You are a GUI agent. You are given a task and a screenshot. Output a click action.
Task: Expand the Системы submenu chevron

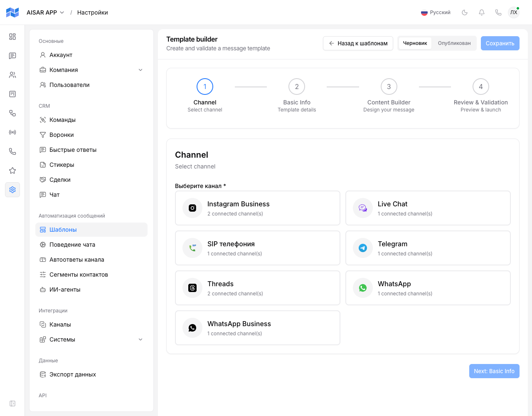pyautogui.click(x=140, y=339)
